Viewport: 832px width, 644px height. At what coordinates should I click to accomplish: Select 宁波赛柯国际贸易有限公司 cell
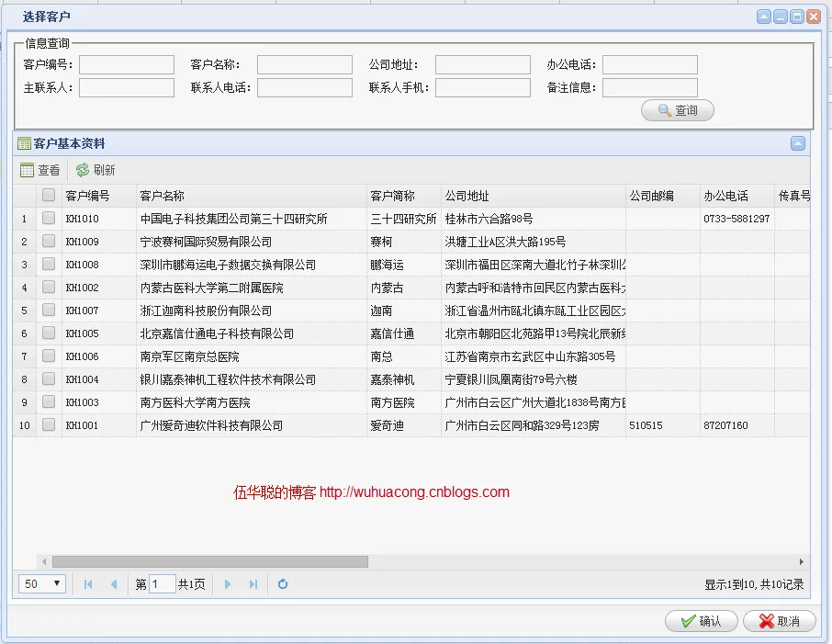[251, 242]
